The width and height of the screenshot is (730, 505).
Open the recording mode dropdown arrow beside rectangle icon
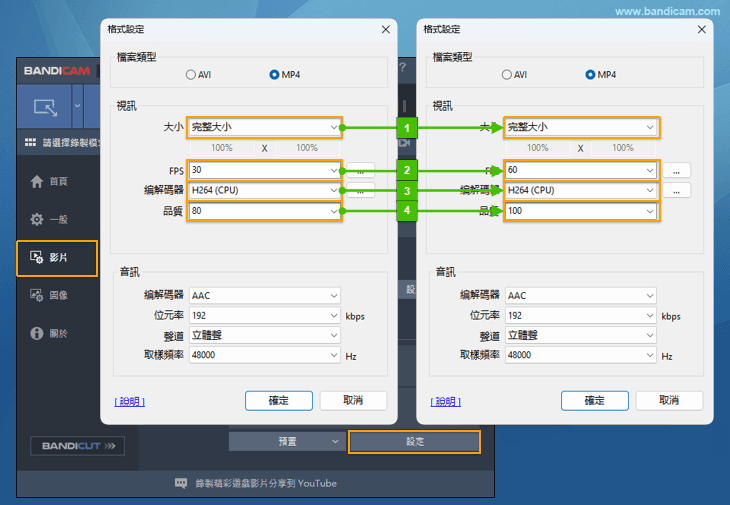point(78,106)
